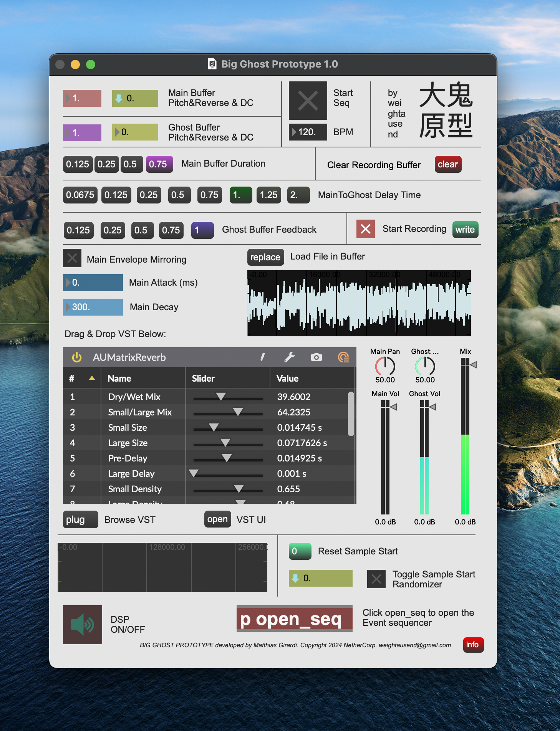Click the exclamation mark icon in plugin header
Viewport: 560px width, 731px height.
pyautogui.click(x=262, y=357)
